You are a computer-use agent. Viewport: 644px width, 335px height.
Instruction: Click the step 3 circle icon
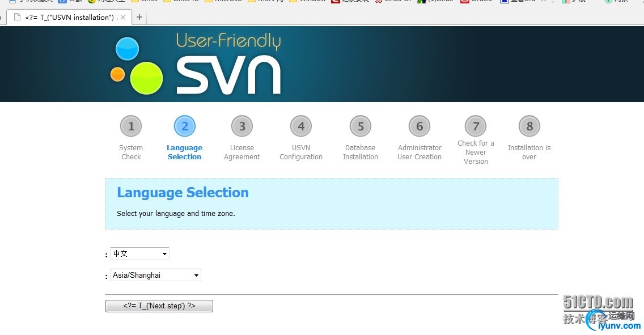[x=242, y=126]
